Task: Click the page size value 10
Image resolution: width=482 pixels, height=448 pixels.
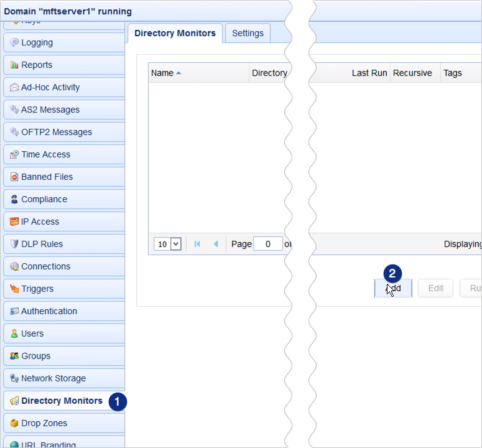Action: [x=162, y=244]
